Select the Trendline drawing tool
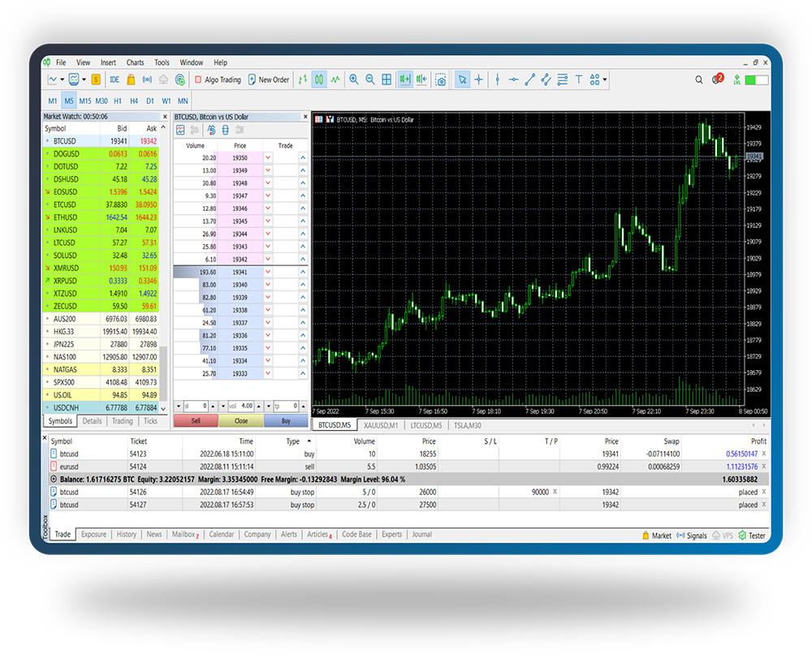 pos(529,80)
